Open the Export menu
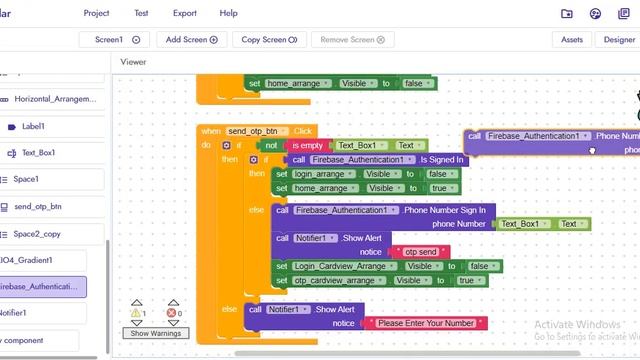 184,13
